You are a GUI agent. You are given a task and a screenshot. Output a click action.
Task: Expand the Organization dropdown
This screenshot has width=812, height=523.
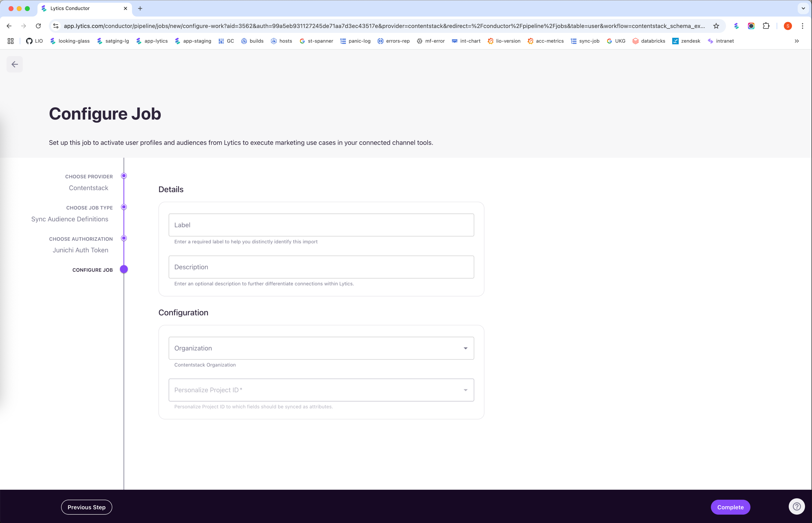tap(321, 348)
